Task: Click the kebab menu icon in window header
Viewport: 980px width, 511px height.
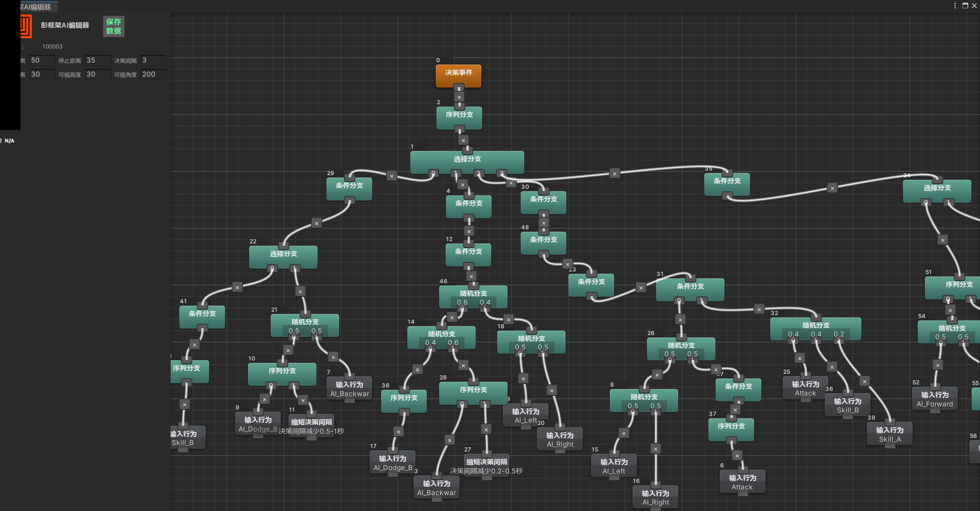Action: click(955, 5)
